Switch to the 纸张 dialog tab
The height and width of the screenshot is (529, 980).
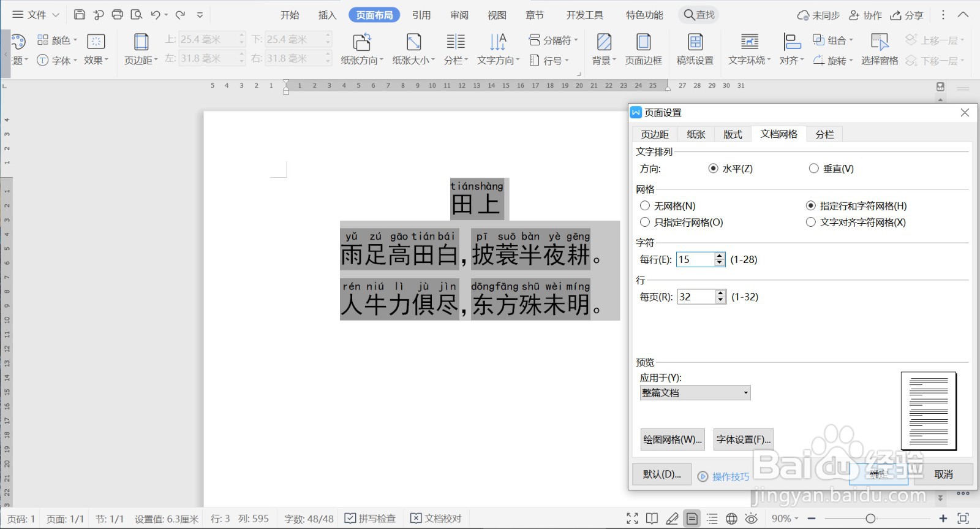[x=696, y=134]
